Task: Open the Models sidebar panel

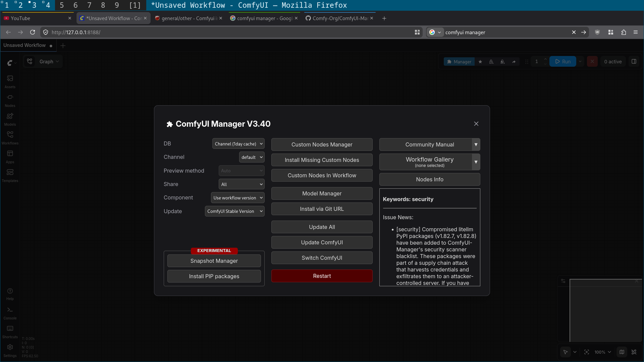Action: pos(10,119)
